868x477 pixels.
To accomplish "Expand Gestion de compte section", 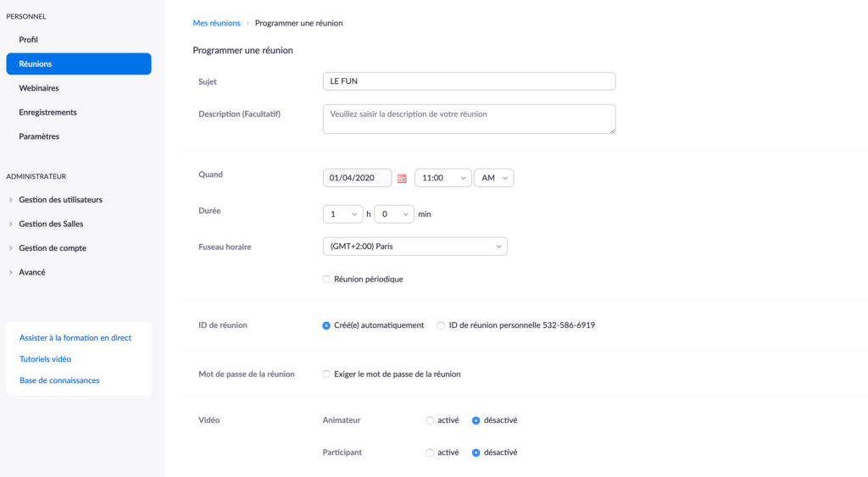I will pyautogui.click(x=47, y=248).
